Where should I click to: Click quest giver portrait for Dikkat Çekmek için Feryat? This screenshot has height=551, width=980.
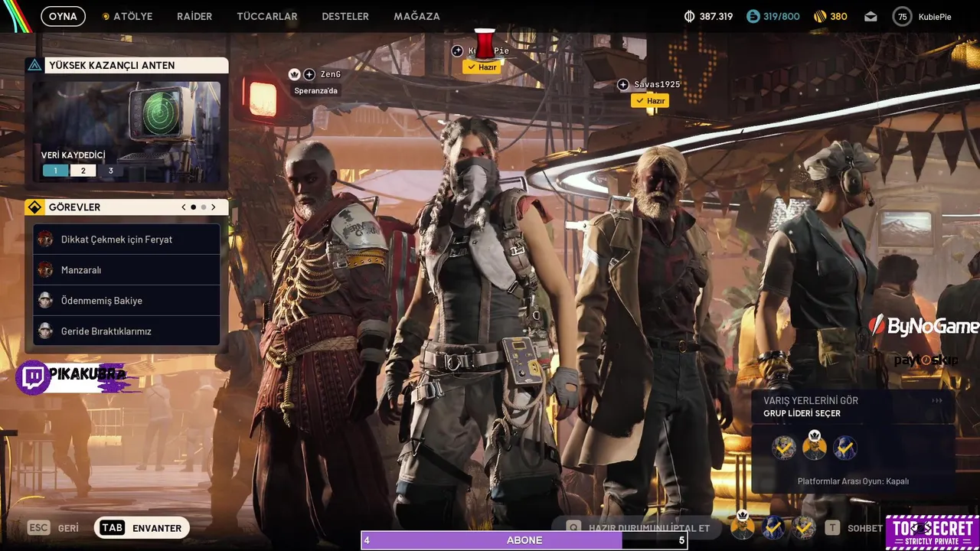[45, 240]
